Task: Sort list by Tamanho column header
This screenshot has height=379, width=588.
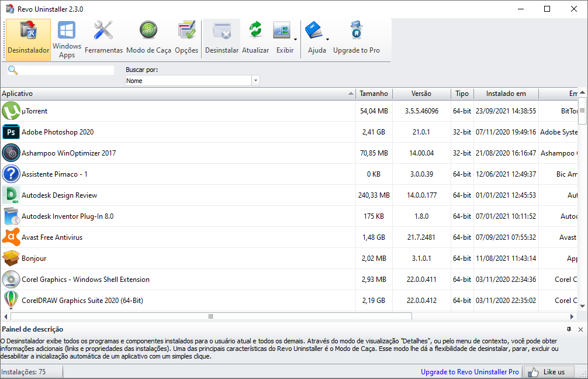Action: [373, 94]
